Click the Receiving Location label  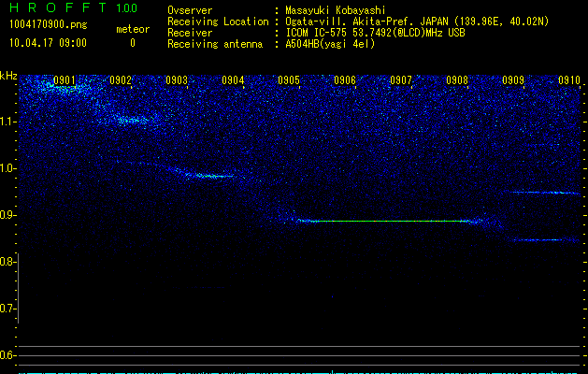(x=218, y=22)
